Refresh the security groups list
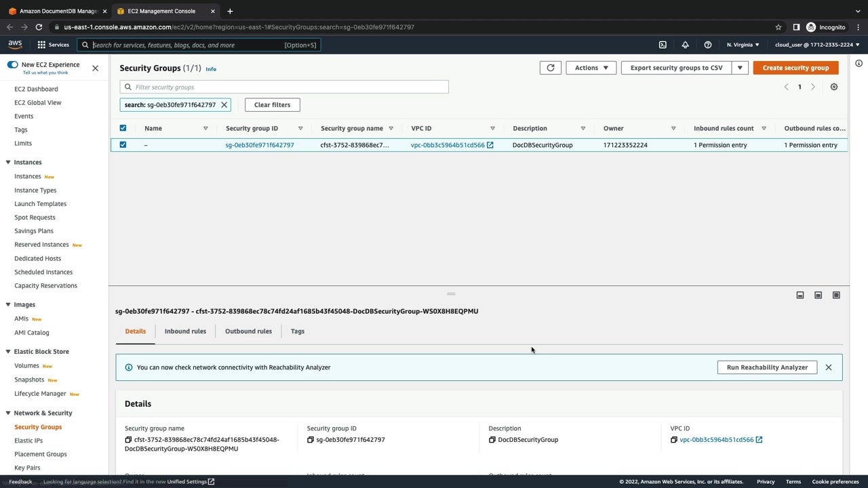 (x=551, y=68)
